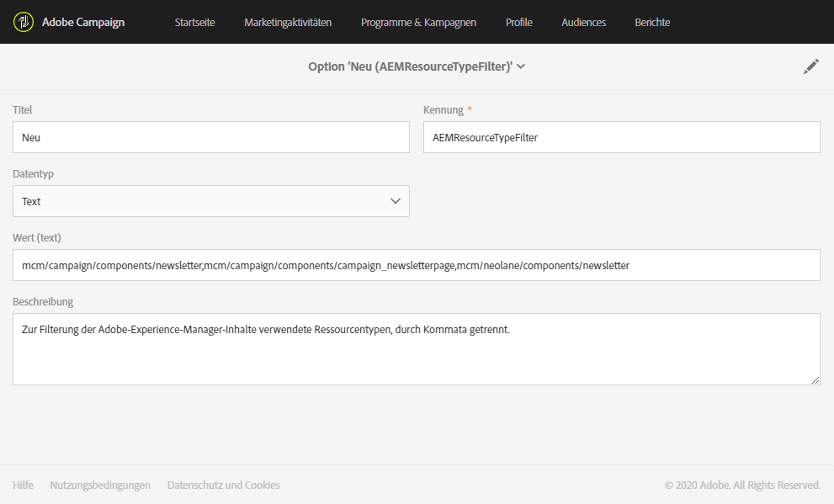Go to Startseite menu
This screenshot has height=504, width=834.
194,23
